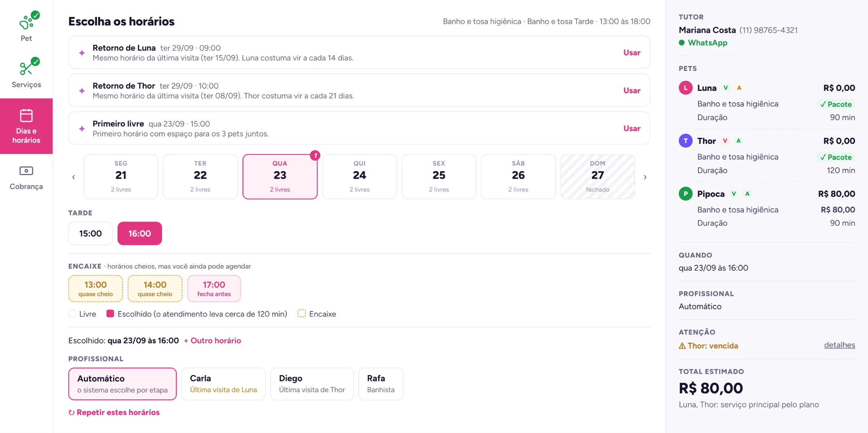The height and width of the screenshot is (433, 868).
Task: Click the dashed Encaixe legend swatch
Action: (x=302, y=313)
